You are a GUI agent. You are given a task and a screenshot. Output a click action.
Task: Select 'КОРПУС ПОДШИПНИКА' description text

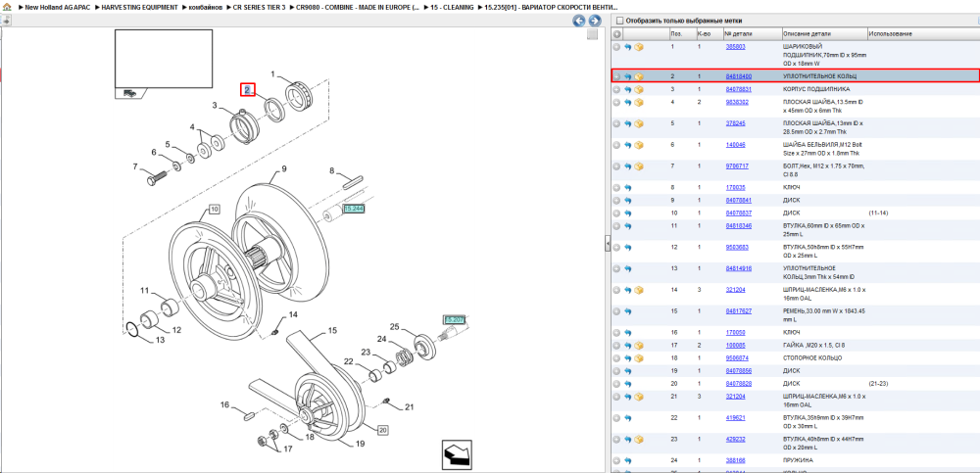point(815,89)
